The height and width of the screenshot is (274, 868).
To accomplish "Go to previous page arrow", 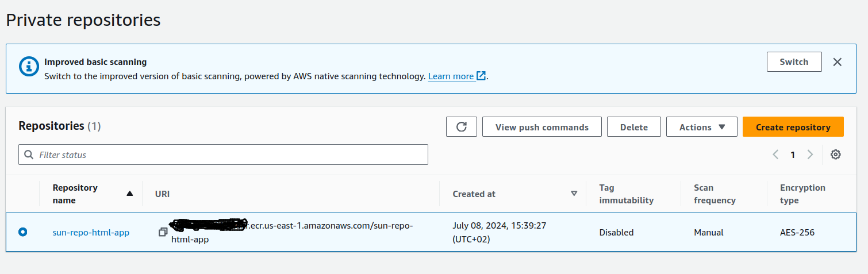I will [776, 155].
